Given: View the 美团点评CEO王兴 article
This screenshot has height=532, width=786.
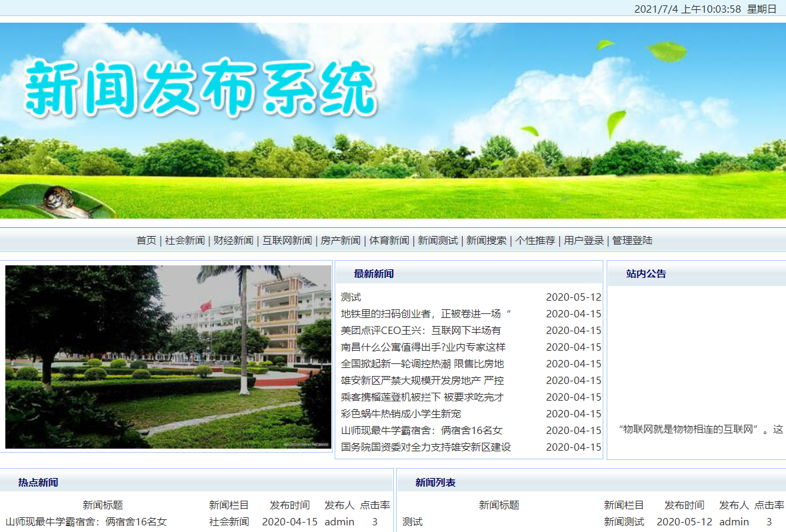Looking at the screenshot, I should pyautogui.click(x=421, y=330).
